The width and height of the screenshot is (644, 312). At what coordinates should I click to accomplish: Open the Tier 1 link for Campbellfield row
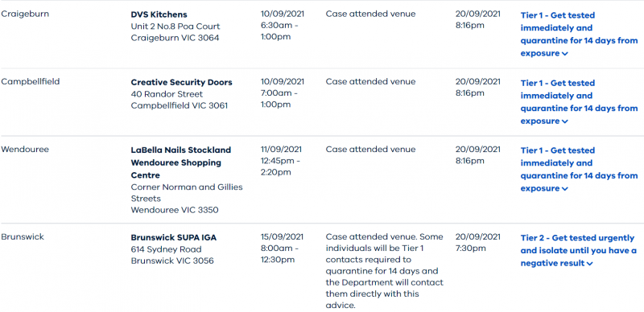(579, 102)
